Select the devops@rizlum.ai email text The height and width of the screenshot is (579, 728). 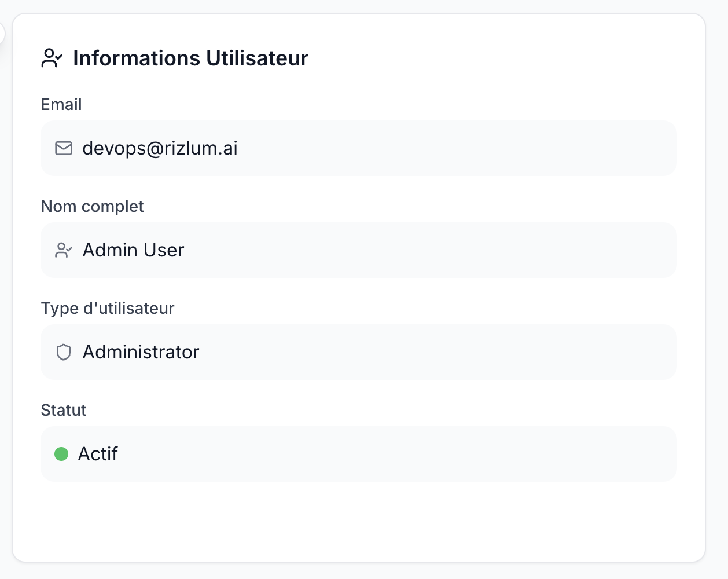[160, 148]
